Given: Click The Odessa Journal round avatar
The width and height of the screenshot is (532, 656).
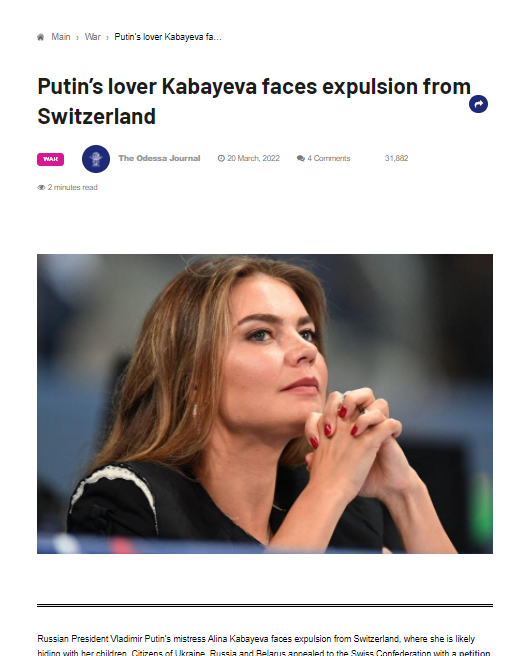Looking at the screenshot, I should pyautogui.click(x=96, y=159).
